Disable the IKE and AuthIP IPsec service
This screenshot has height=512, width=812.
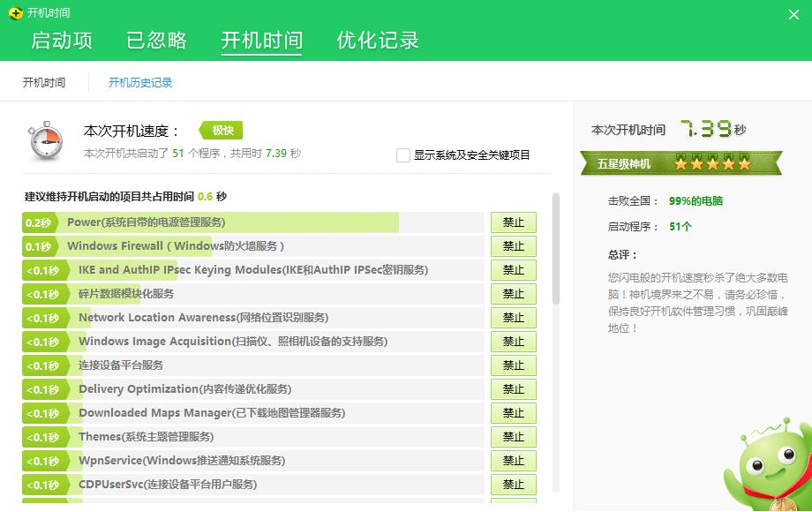(513, 270)
